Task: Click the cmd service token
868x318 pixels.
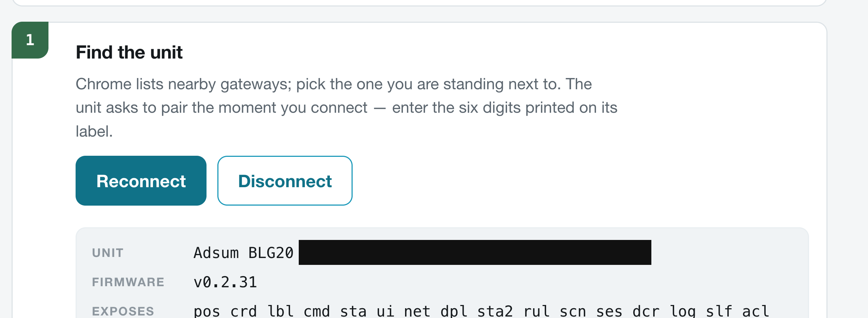Action: [317, 311]
